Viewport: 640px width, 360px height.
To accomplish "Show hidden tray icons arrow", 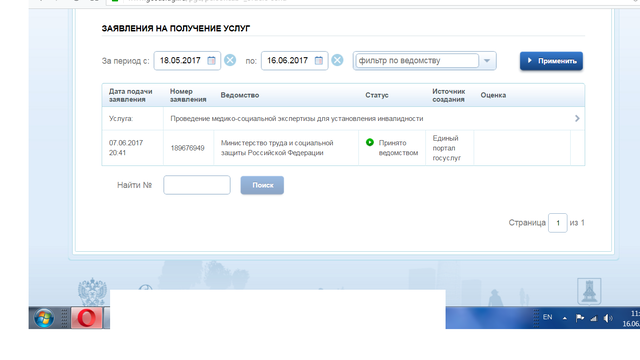I will (x=564, y=318).
